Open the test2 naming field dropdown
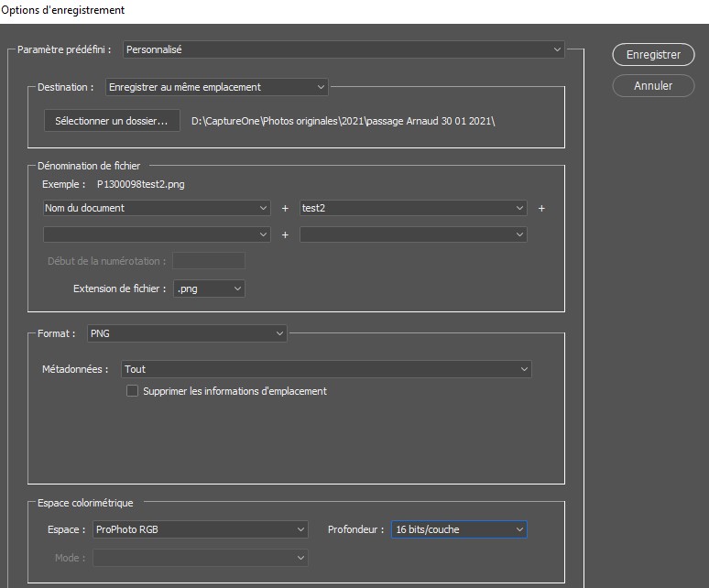The width and height of the screenshot is (709, 588). [x=413, y=208]
